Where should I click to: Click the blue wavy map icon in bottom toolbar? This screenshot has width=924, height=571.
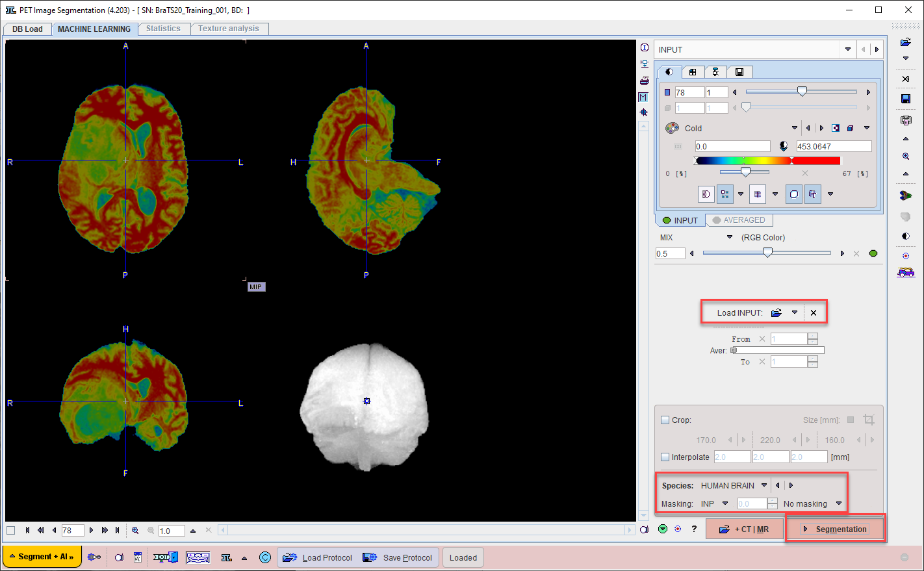pos(198,557)
